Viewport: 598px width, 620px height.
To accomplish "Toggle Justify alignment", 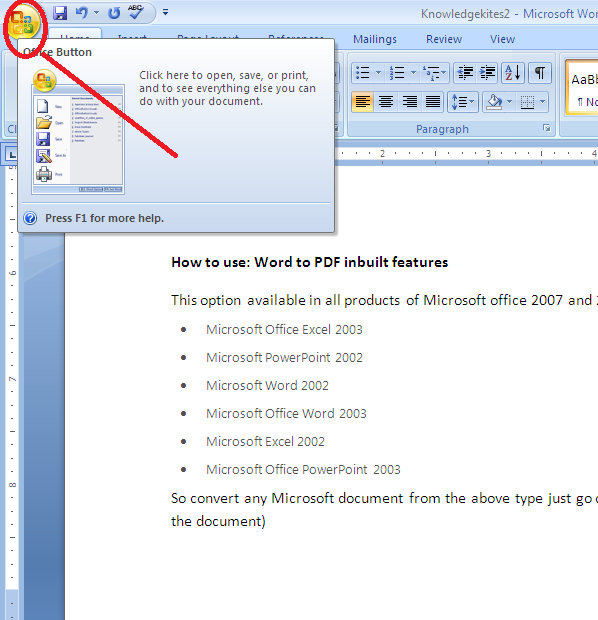I will coord(433,102).
